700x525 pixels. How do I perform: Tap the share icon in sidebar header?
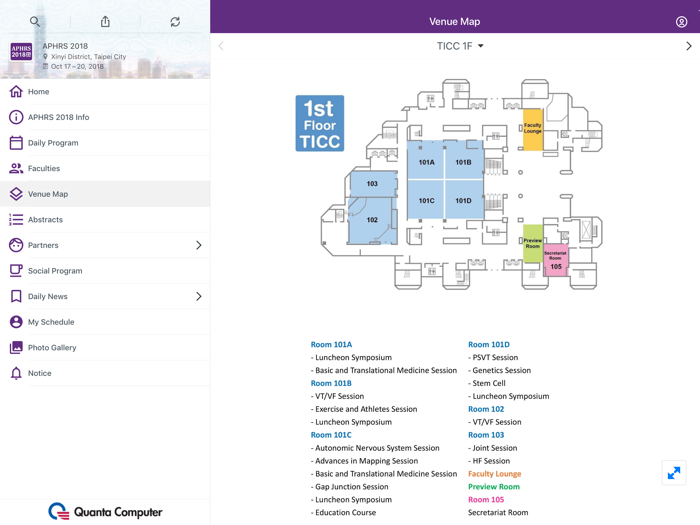105,21
